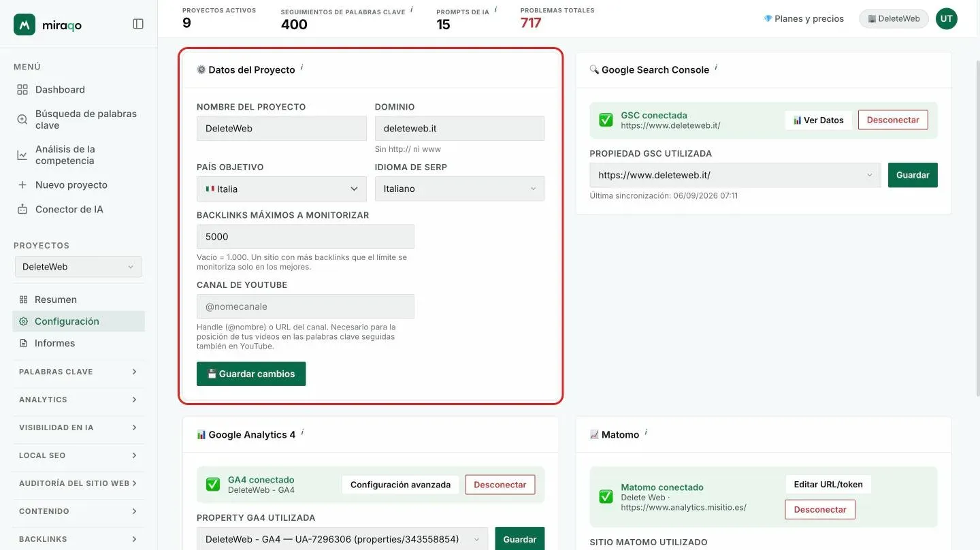Open the Configuración menu item
The height and width of the screenshot is (550, 980).
(78, 321)
